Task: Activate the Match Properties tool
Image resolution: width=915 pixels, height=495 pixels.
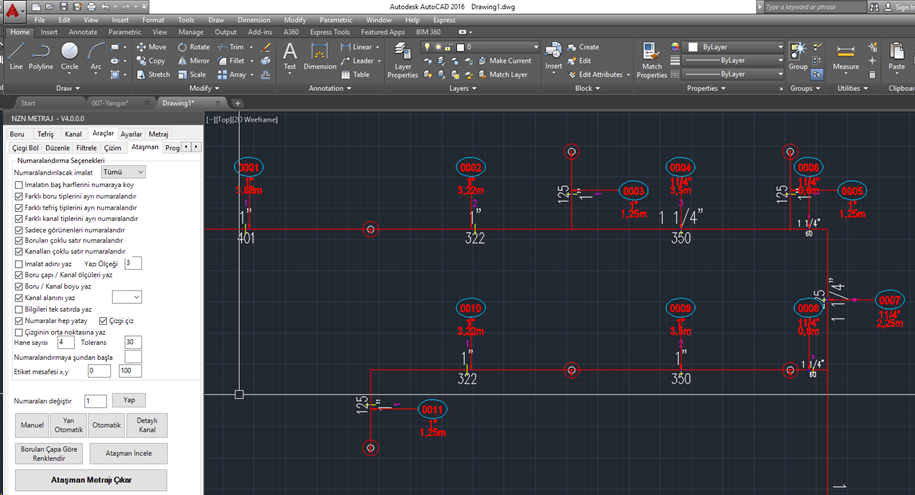Action: point(651,60)
